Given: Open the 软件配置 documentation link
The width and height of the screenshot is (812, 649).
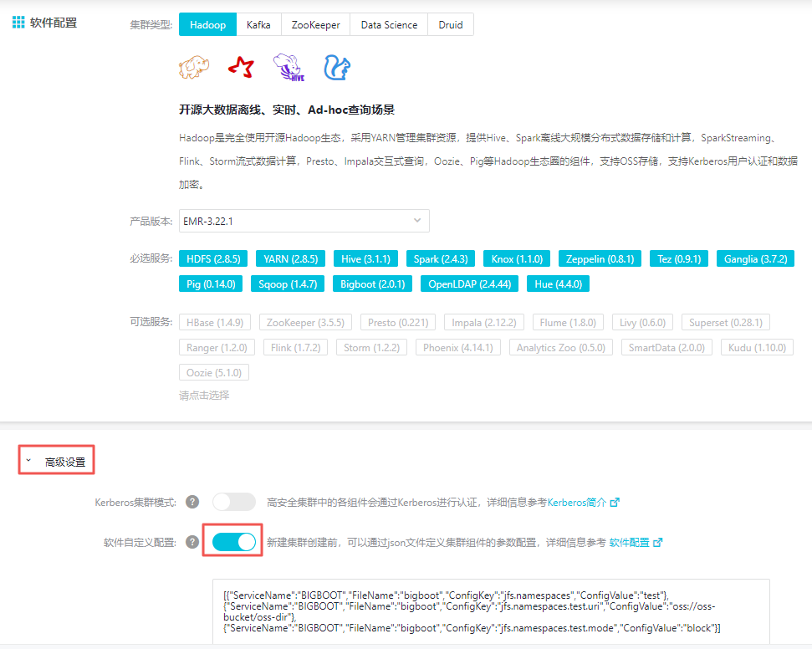Looking at the screenshot, I should pos(629,542).
